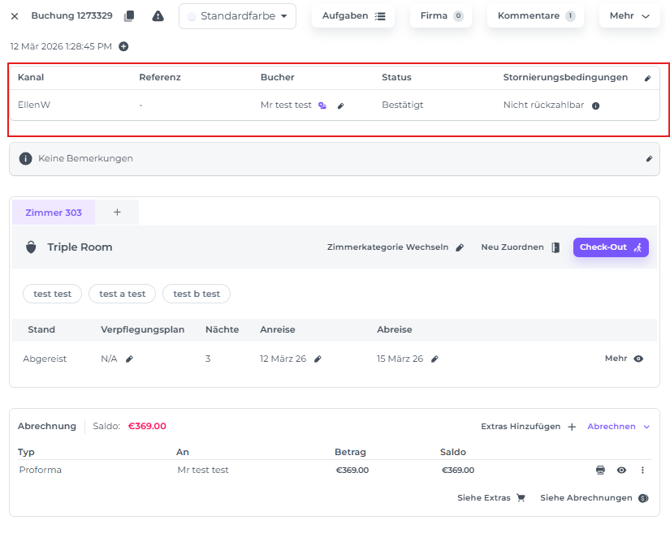
Task: Click the plus icon beside the booking date
Action: (x=124, y=47)
